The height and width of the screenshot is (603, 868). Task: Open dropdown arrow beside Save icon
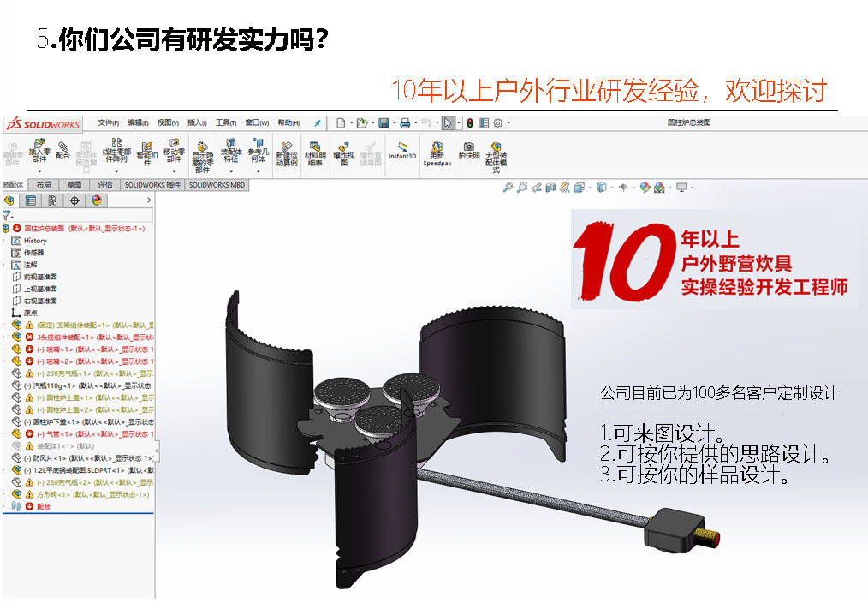pos(394,123)
